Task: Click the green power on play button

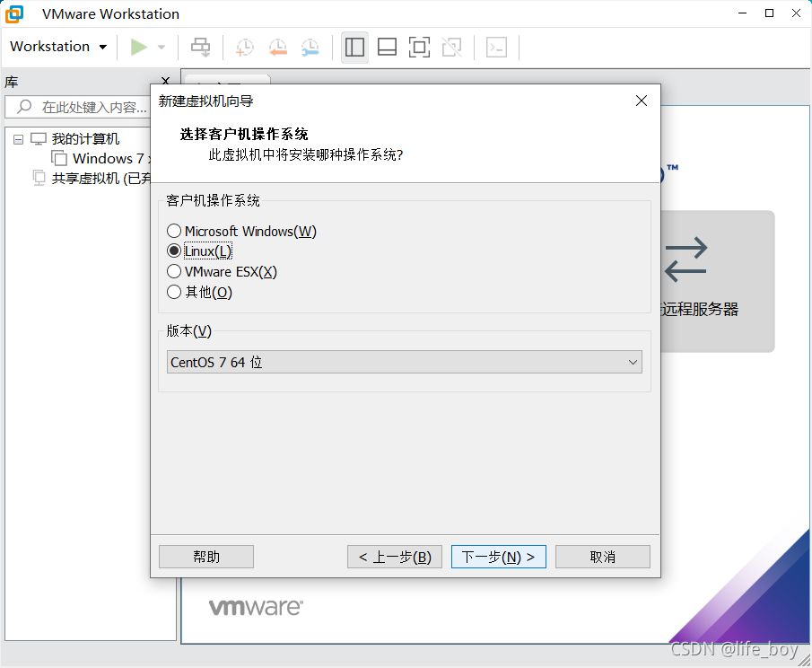Action: pyautogui.click(x=138, y=48)
